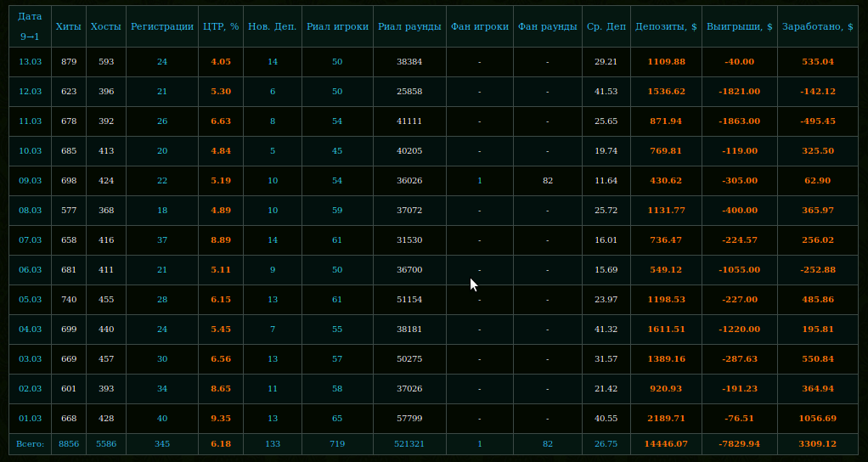Select the 01.03 date cell

pos(30,419)
